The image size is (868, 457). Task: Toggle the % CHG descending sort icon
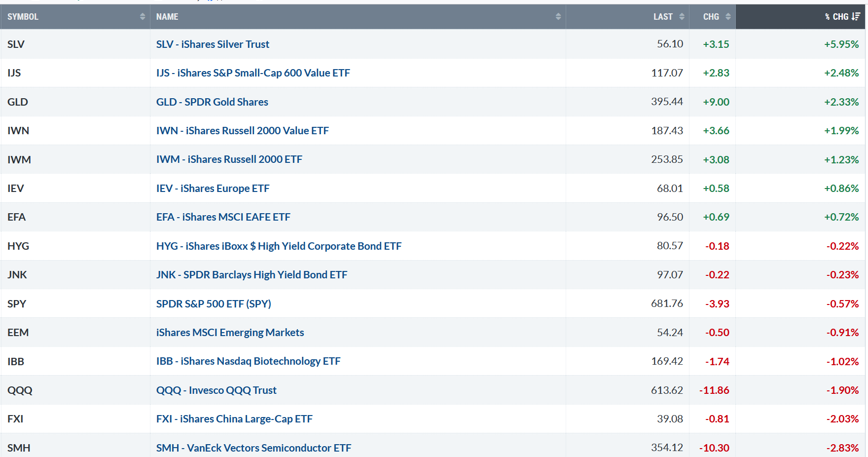click(856, 17)
